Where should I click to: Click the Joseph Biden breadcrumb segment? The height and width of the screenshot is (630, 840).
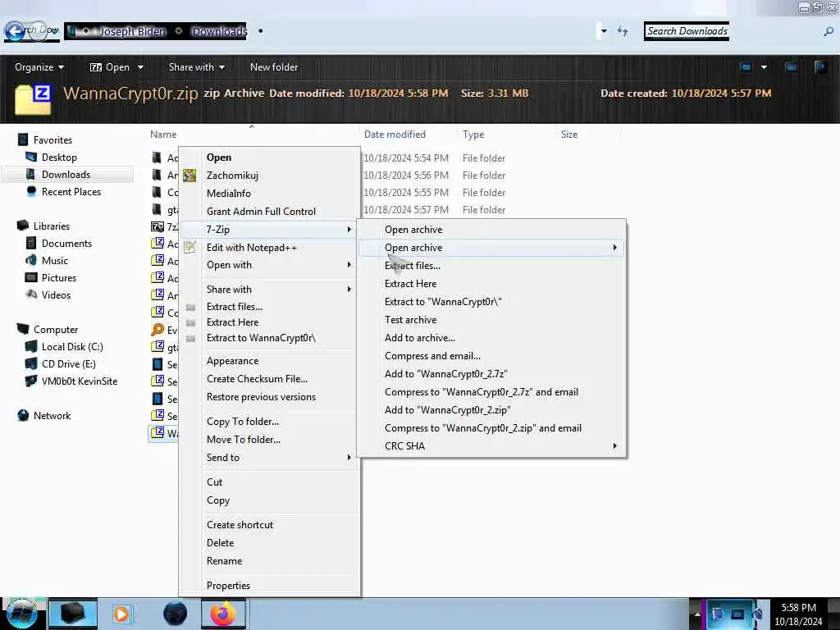(x=133, y=32)
